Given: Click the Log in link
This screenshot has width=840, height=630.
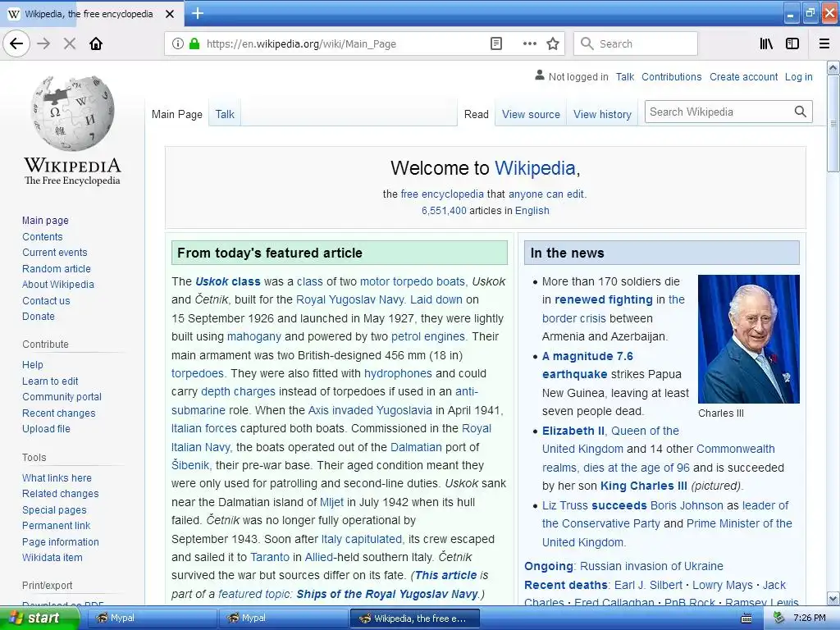Looking at the screenshot, I should (x=798, y=76).
